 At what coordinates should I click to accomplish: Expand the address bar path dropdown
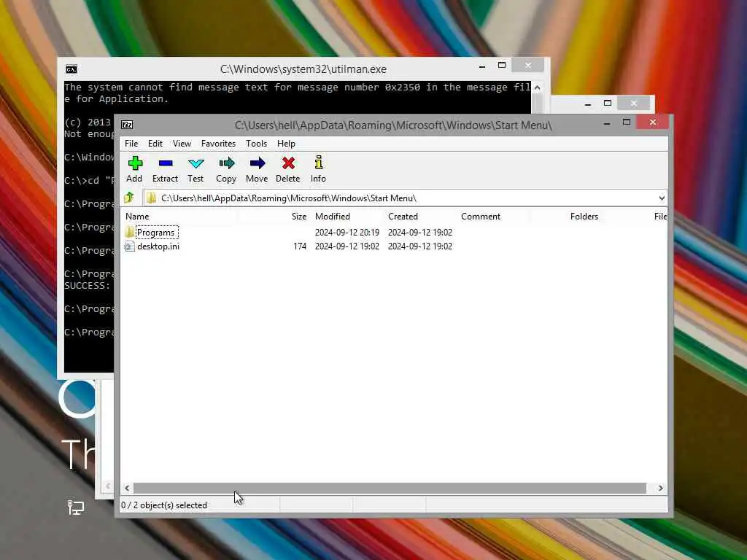[x=661, y=198]
